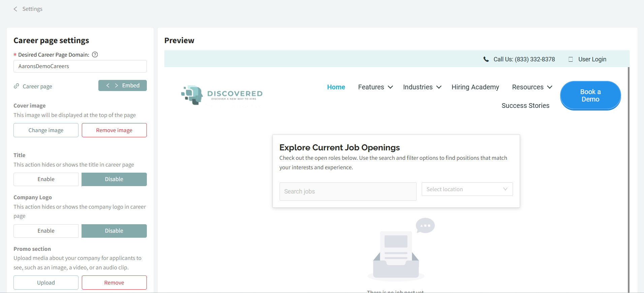The height and width of the screenshot is (293, 644).
Task: Open the Success Stories nav item
Action: [525, 106]
